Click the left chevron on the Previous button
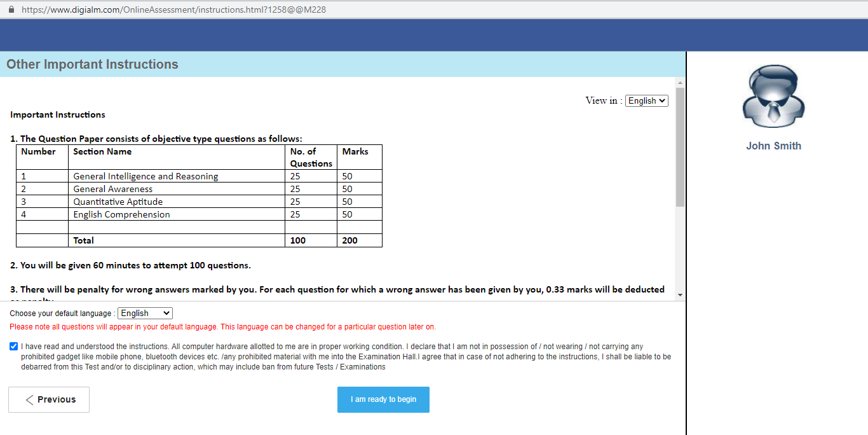Image resolution: width=868 pixels, height=435 pixels. [x=28, y=399]
